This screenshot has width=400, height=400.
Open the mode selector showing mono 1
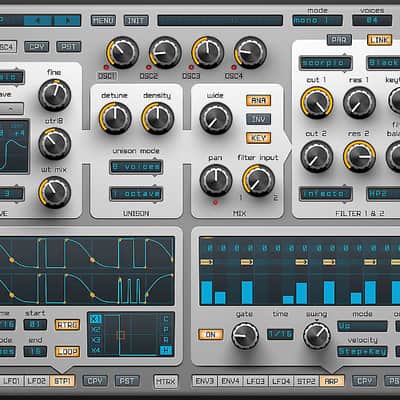pos(317,21)
